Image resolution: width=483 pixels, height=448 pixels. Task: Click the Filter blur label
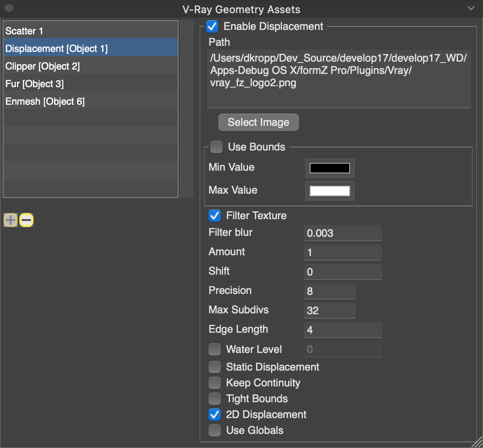click(231, 232)
